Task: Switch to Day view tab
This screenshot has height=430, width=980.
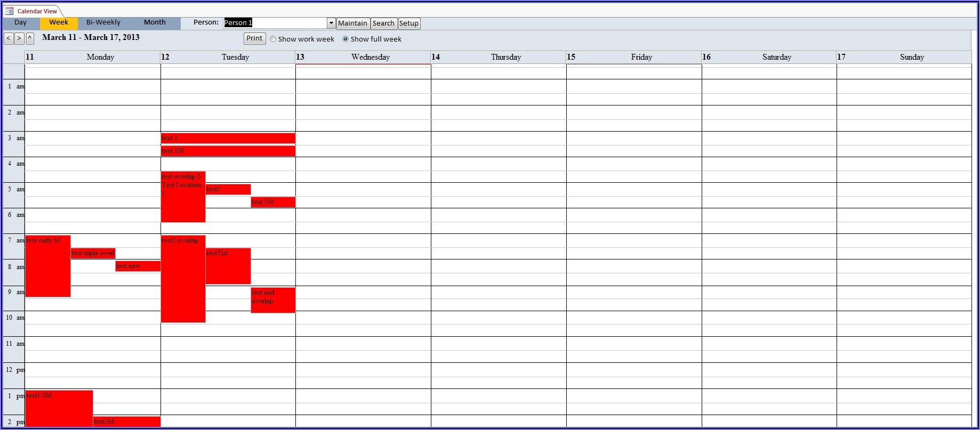Action: pyautogui.click(x=21, y=22)
